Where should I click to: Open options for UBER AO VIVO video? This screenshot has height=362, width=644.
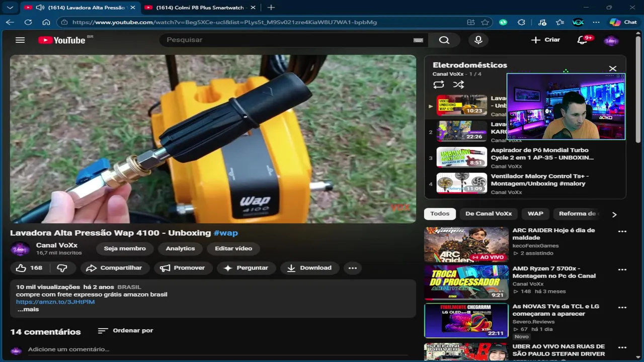coord(622,347)
